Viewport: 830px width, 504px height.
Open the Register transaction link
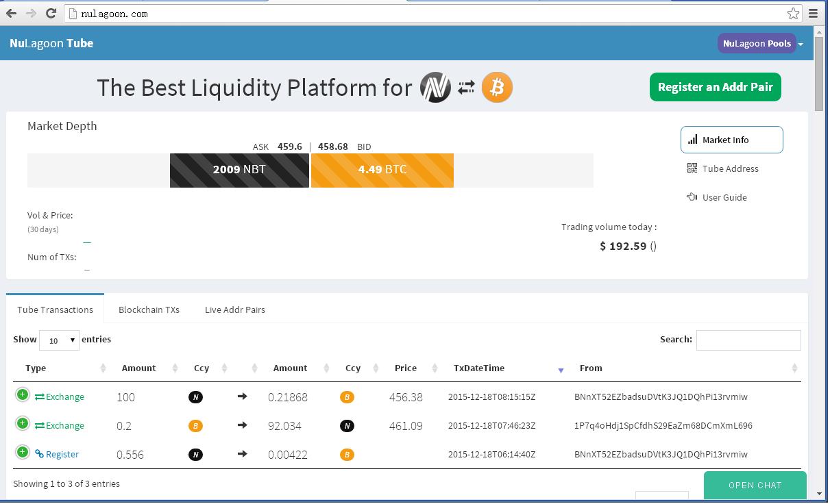pyautogui.click(x=57, y=454)
